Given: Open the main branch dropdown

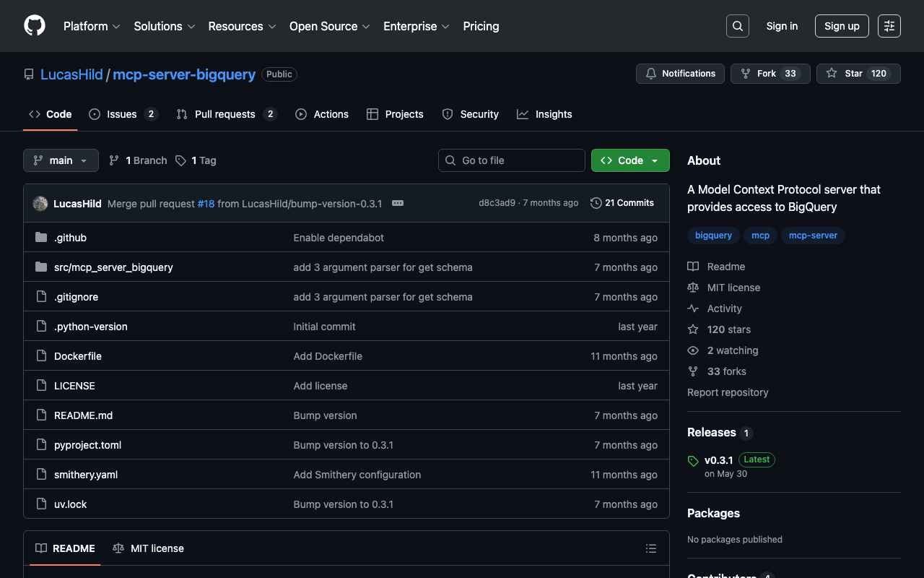Looking at the screenshot, I should pos(61,160).
